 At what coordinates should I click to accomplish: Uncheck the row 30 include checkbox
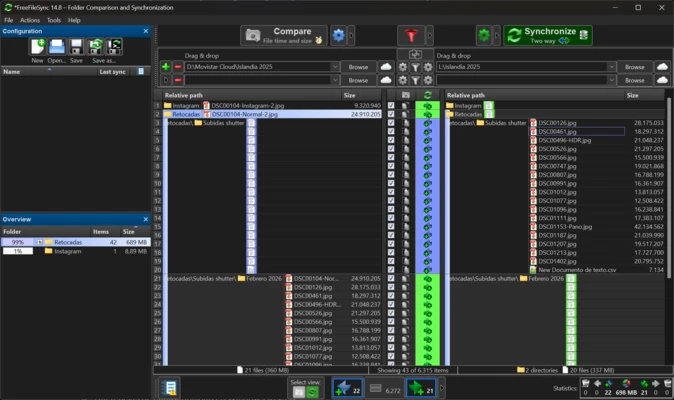pos(391,356)
